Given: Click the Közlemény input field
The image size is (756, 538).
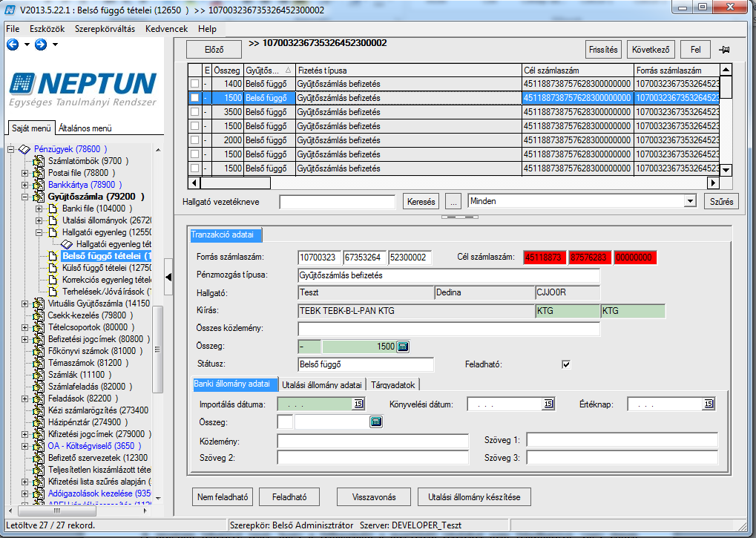Looking at the screenshot, I should point(372,441).
